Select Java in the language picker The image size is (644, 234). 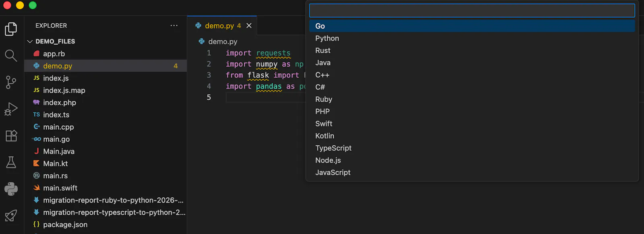(x=472, y=63)
